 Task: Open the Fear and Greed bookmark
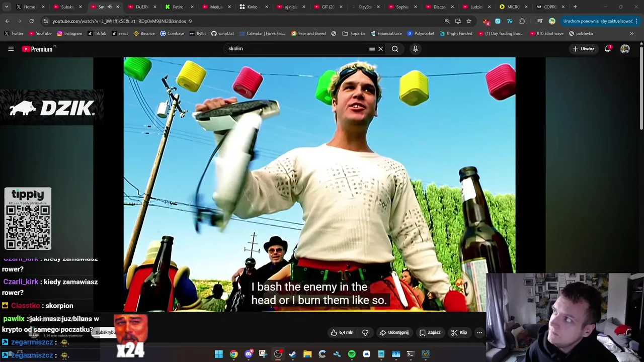point(308,34)
